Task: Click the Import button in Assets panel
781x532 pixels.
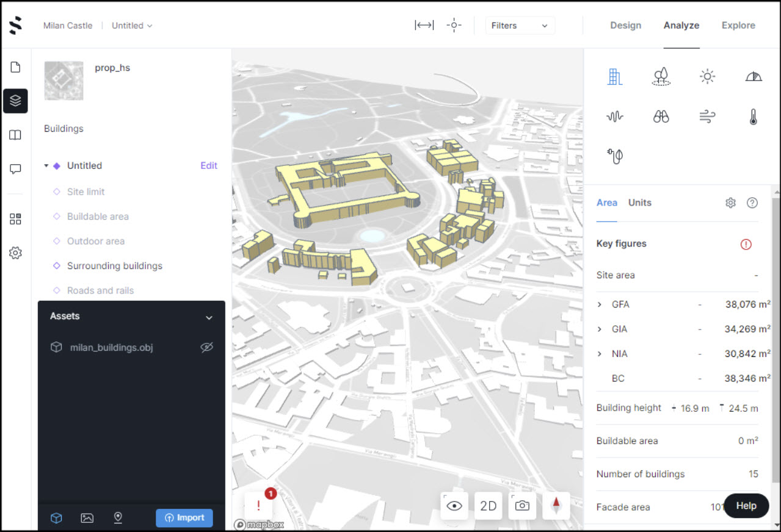Action: pyautogui.click(x=184, y=518)
